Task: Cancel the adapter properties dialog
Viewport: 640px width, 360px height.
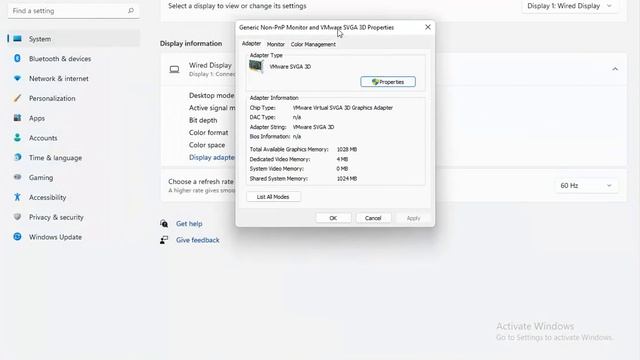Action: [x=373, y=218]
